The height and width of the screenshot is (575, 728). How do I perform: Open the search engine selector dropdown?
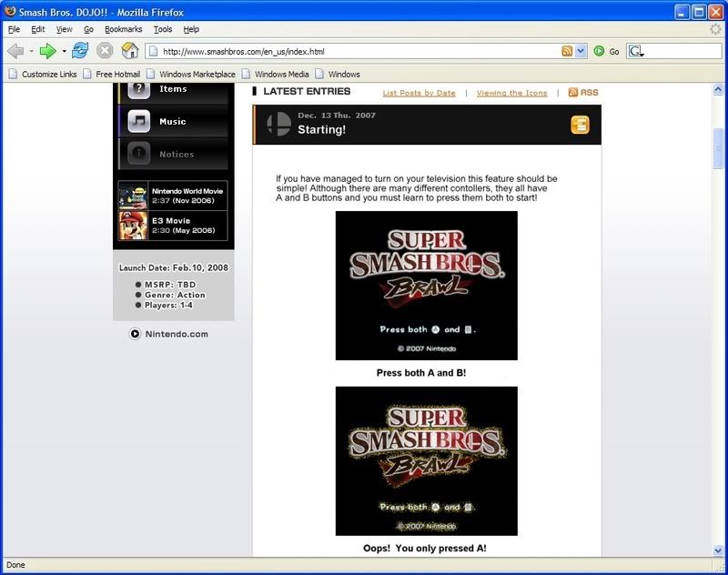coord(636,52)
